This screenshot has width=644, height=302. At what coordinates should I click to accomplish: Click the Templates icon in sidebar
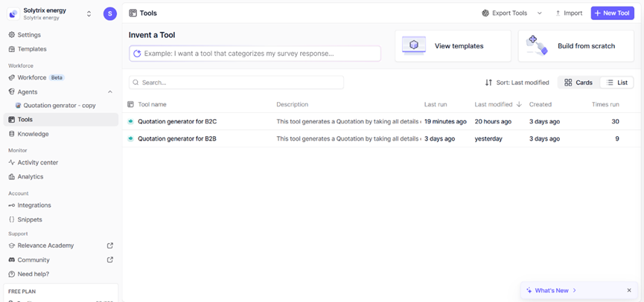pyautogui.click(x=12, y=49)
